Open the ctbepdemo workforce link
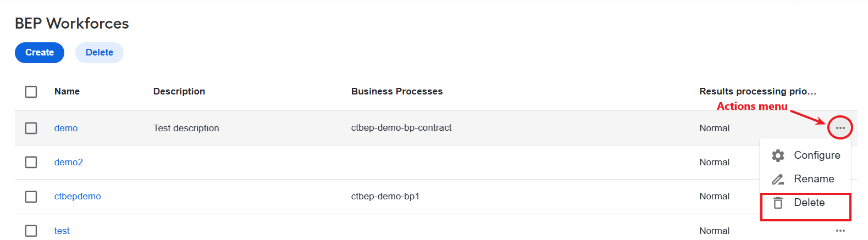This screenshot has width=868, height=240. click(x=78, y=197)
